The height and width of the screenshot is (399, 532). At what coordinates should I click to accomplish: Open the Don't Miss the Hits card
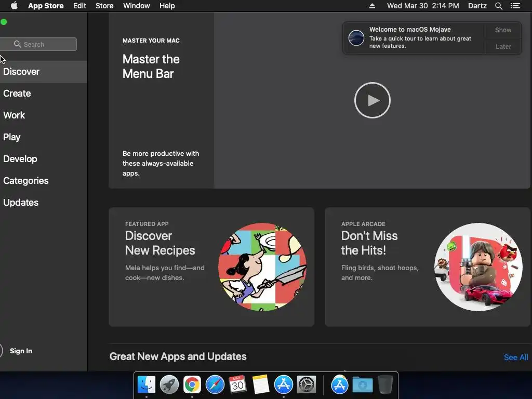(x=428, y=267)
